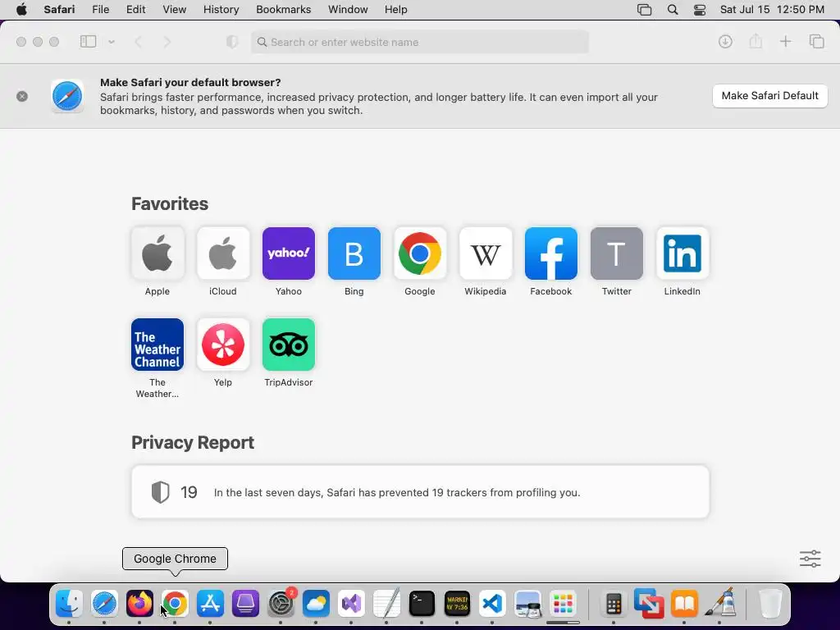Open the Safari menu

click(x=59, y=10)
